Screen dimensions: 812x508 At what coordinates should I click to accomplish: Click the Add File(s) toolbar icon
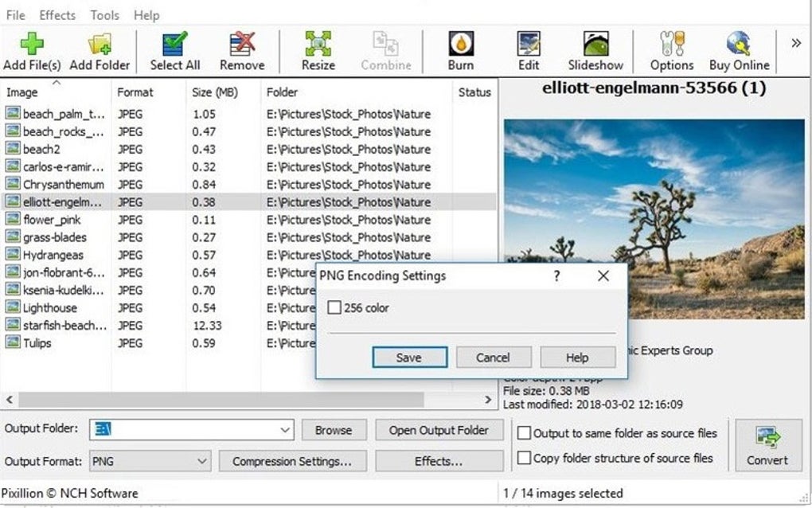click(x=32, y=51)
